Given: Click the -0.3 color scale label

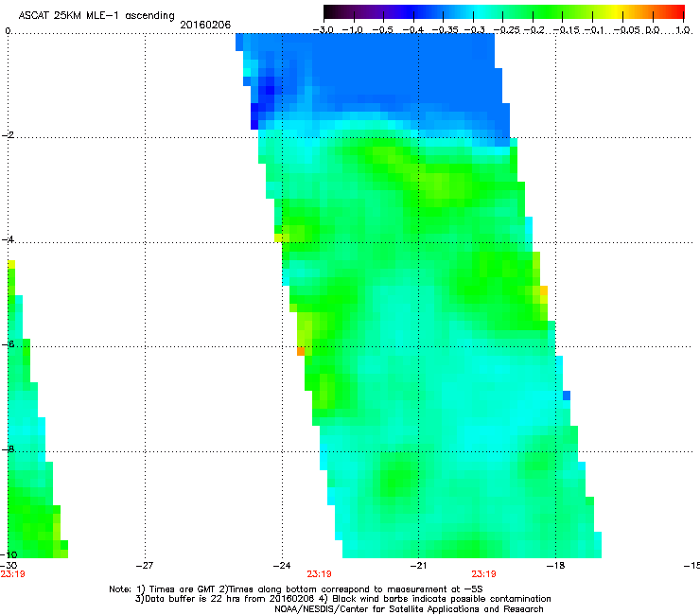Looking at the screenshot, I should 474,30.
